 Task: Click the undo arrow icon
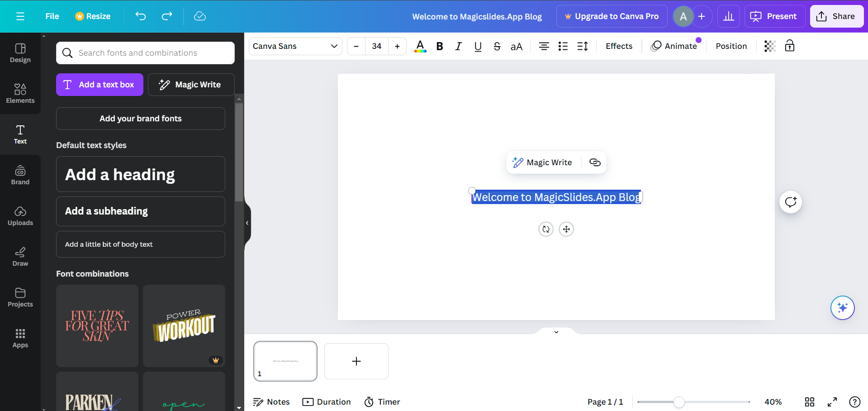click(141, 16)
